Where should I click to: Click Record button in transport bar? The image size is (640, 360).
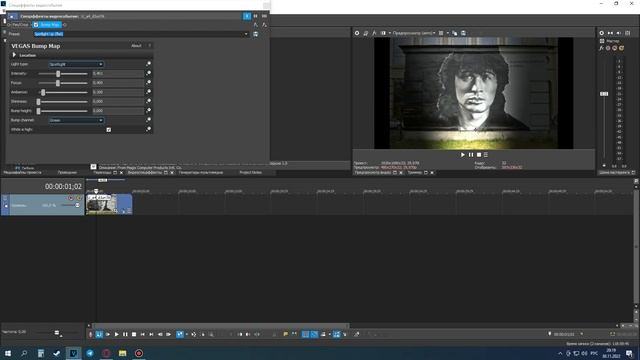click(91, 334)
